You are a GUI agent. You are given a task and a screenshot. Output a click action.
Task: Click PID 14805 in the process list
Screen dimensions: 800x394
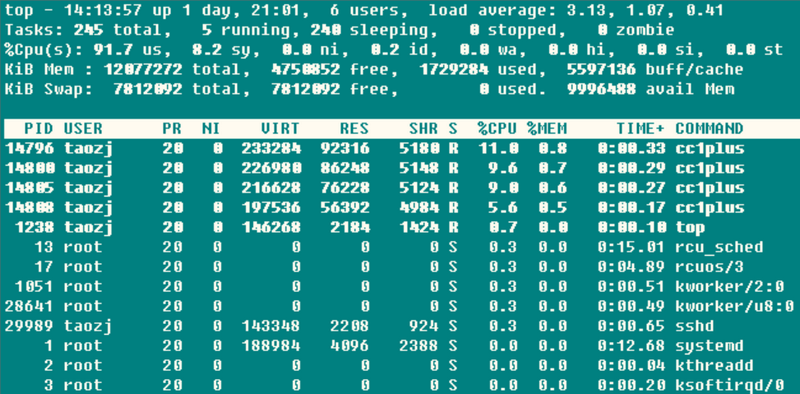click(x=29, y=188)
